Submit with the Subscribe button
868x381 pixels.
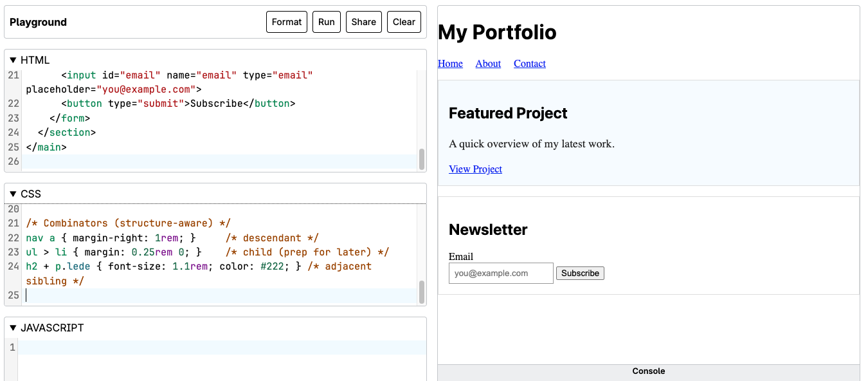point(580,273)
